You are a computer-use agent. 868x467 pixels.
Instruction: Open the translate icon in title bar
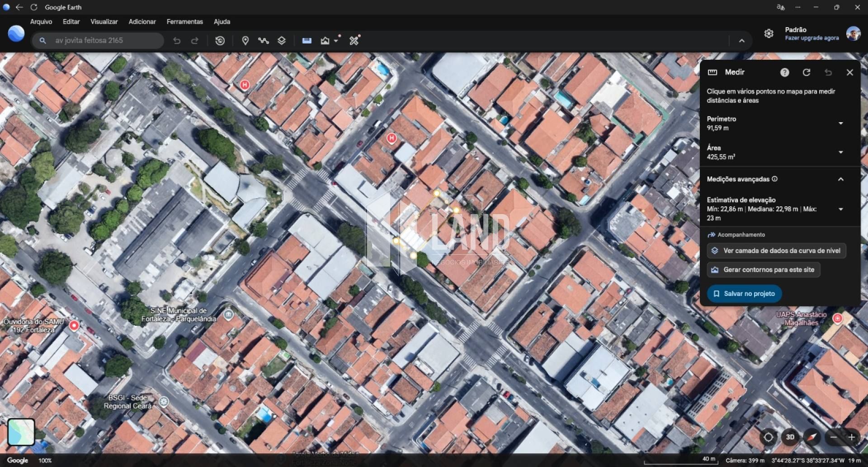click(780, 7)
